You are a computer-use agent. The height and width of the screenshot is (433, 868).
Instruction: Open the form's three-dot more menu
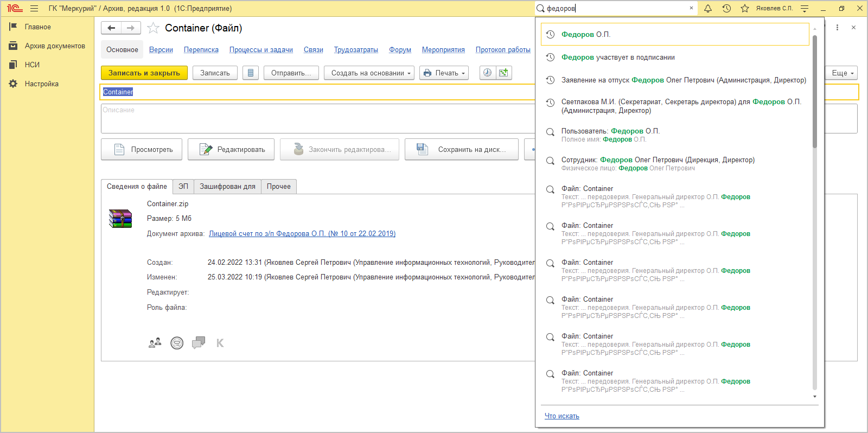[837, 27]
